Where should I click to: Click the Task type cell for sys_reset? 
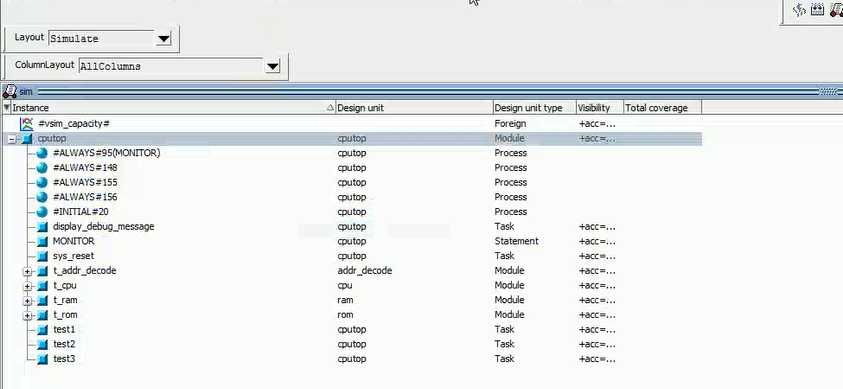tap(504, 256)
